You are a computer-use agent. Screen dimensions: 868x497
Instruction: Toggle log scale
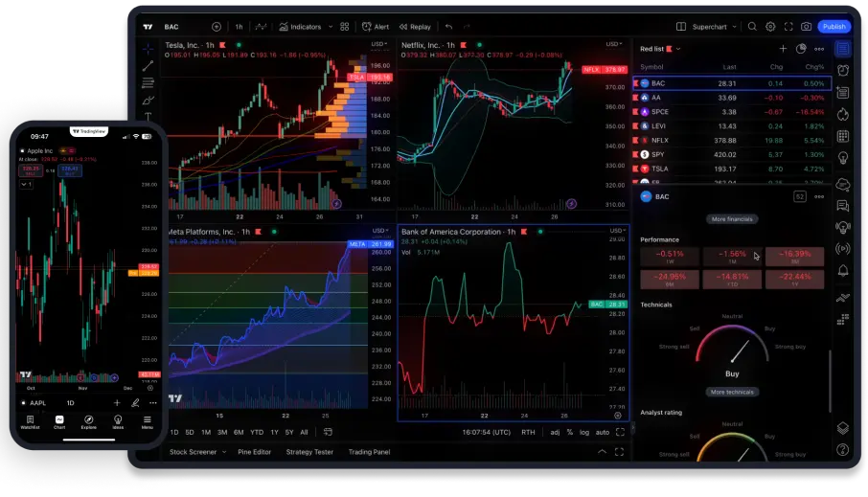tap(584, 432)
